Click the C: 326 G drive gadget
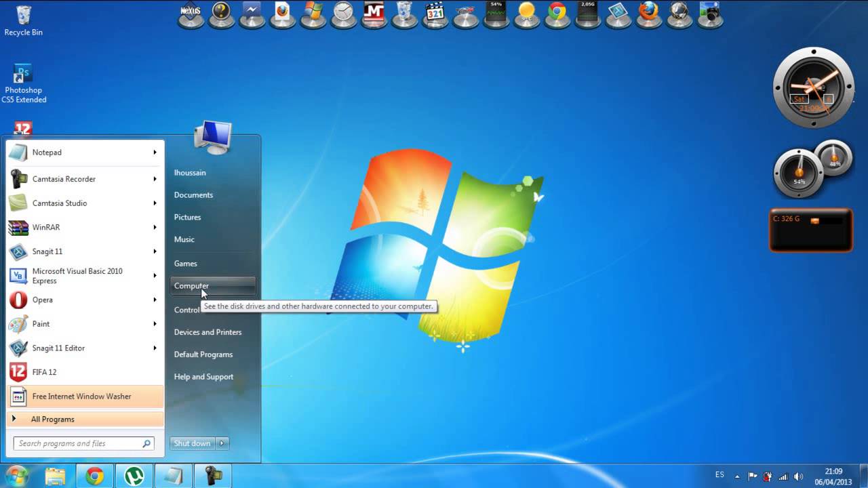 (811, 230)
